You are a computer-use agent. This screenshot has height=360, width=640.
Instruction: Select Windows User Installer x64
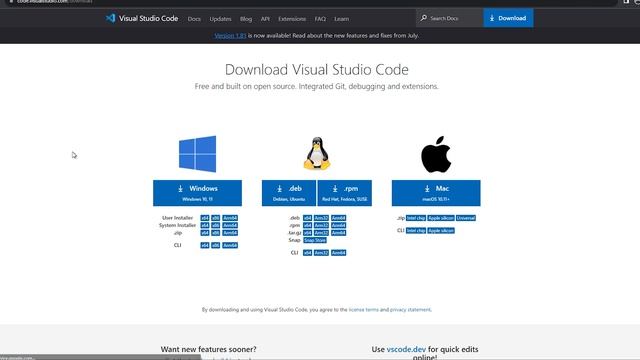[204, 218]
